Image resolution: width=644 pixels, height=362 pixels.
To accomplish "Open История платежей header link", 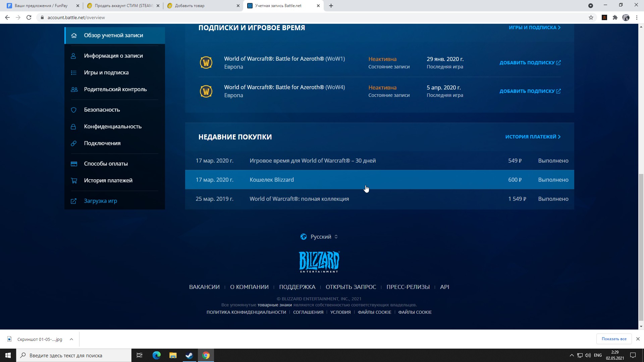I will (x=533, y=137).
